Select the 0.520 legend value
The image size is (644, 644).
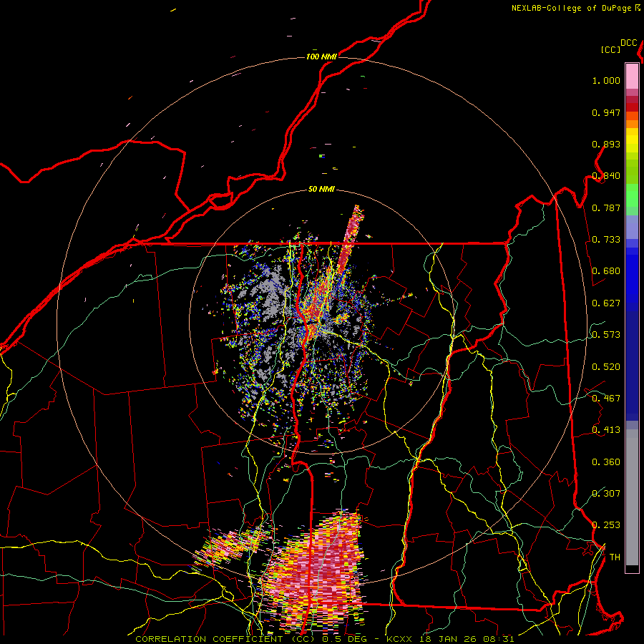pos(606,367)
